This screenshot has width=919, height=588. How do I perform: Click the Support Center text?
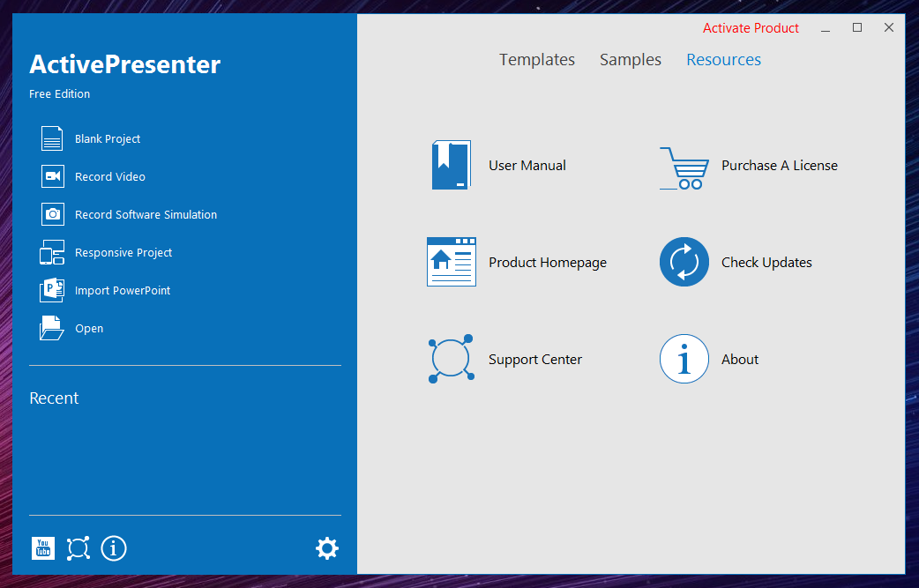click(x=535, y=360)
